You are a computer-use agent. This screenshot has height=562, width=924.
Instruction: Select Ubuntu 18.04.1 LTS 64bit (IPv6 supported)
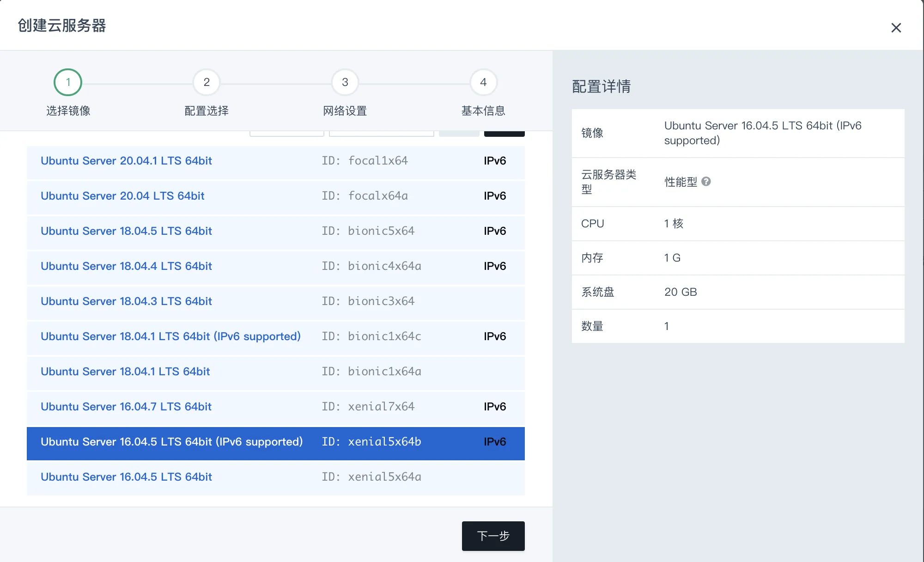pyautogui.click(x=170, y=336)
